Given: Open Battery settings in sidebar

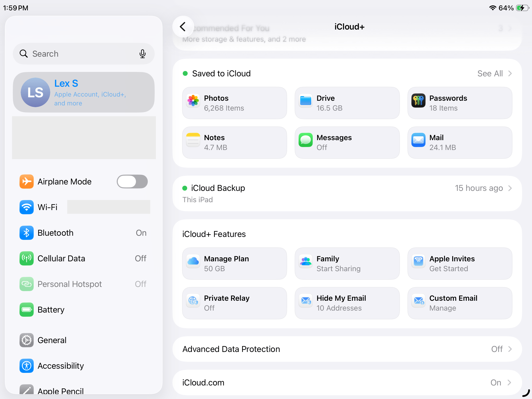Looking at the screenshot, I should 84,310.
